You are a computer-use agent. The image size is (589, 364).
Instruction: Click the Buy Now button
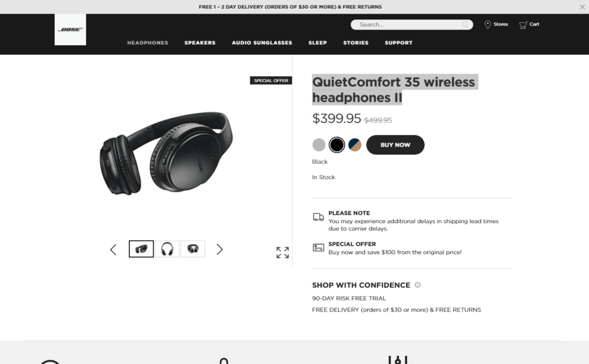(x=395, y=145)
